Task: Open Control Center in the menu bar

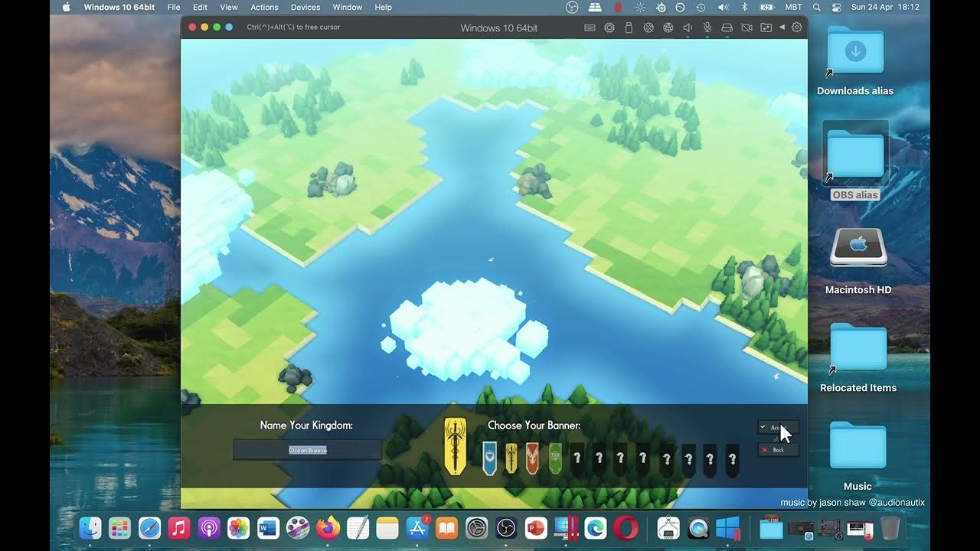Action: point(836,7)
